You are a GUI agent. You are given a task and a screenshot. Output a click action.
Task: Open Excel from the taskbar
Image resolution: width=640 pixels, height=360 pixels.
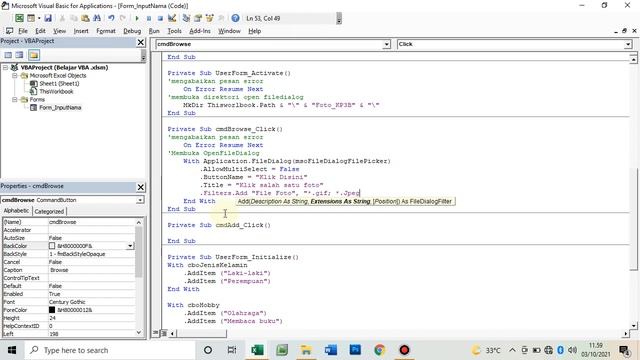pos(257,350)
